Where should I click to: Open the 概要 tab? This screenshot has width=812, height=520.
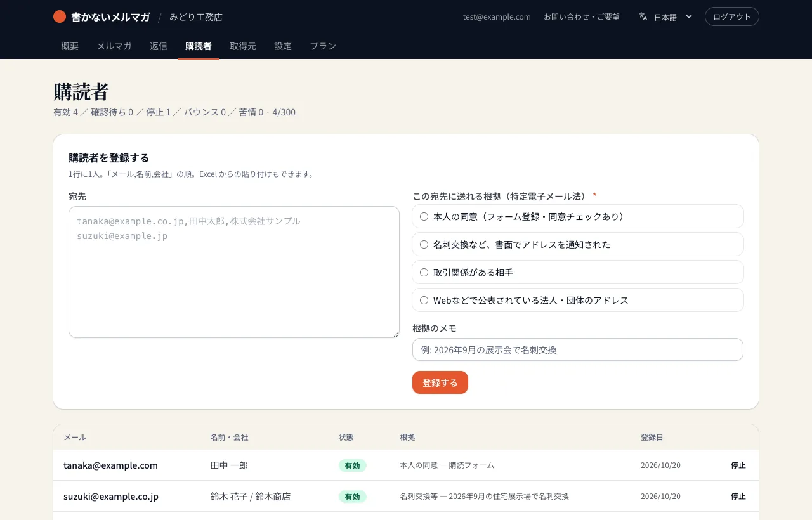pyautogui.click(x=70, y=46)
